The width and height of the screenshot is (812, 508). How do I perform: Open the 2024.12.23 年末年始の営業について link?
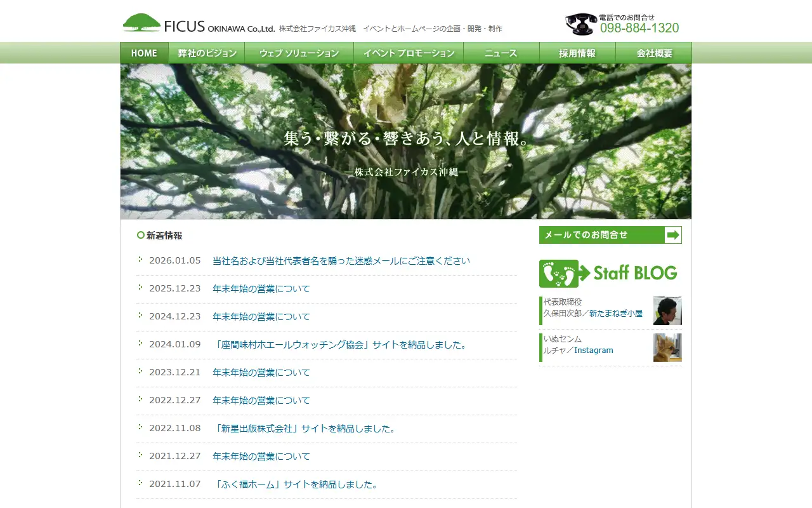tap(261, 317)
